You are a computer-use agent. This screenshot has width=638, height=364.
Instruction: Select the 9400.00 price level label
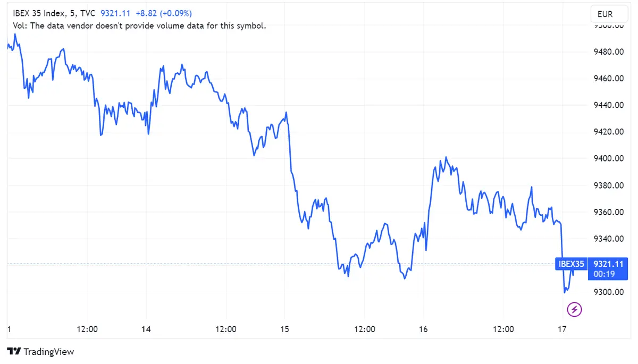tap(608, 158)
